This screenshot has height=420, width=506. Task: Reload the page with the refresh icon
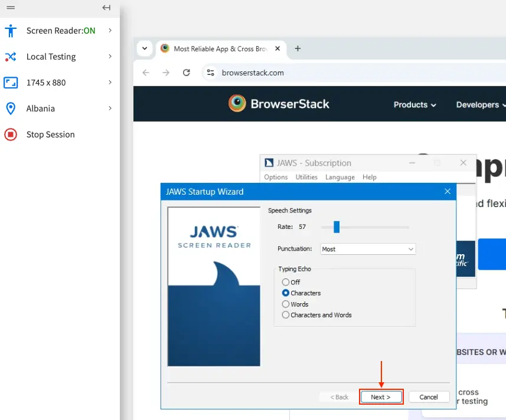coord(187,73)
